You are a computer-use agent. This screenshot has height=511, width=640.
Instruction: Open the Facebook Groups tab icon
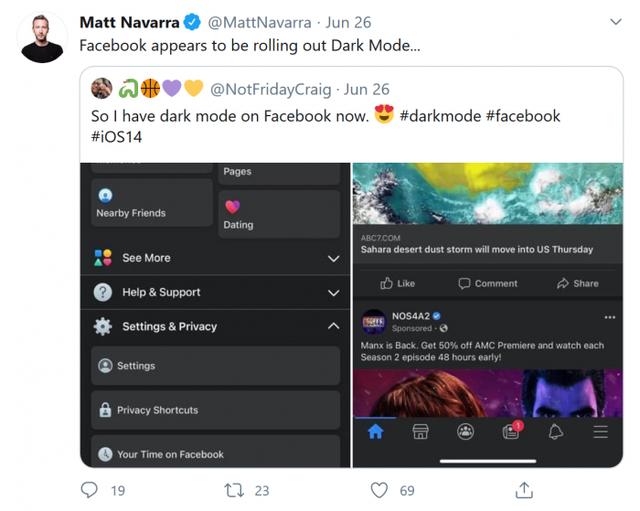(x=466, y=432)
